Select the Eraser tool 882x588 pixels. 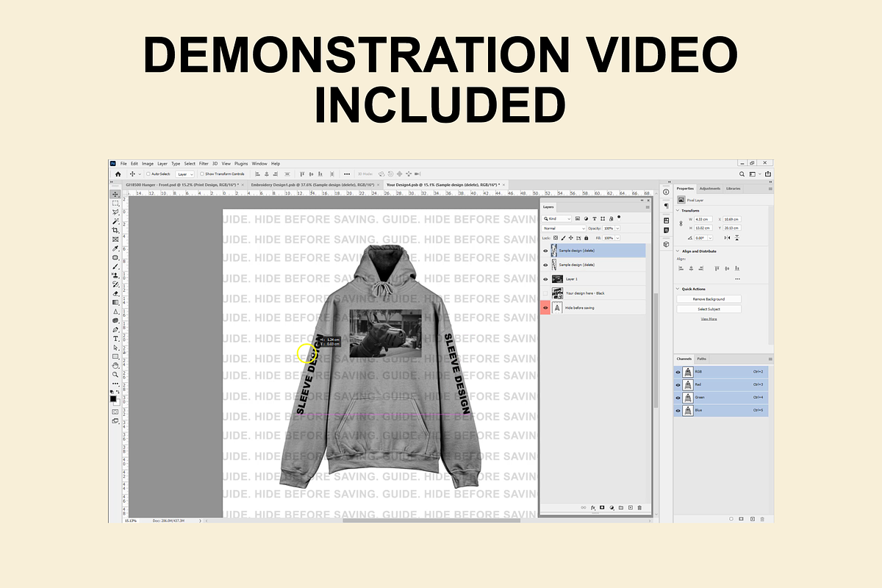(116, 293)
